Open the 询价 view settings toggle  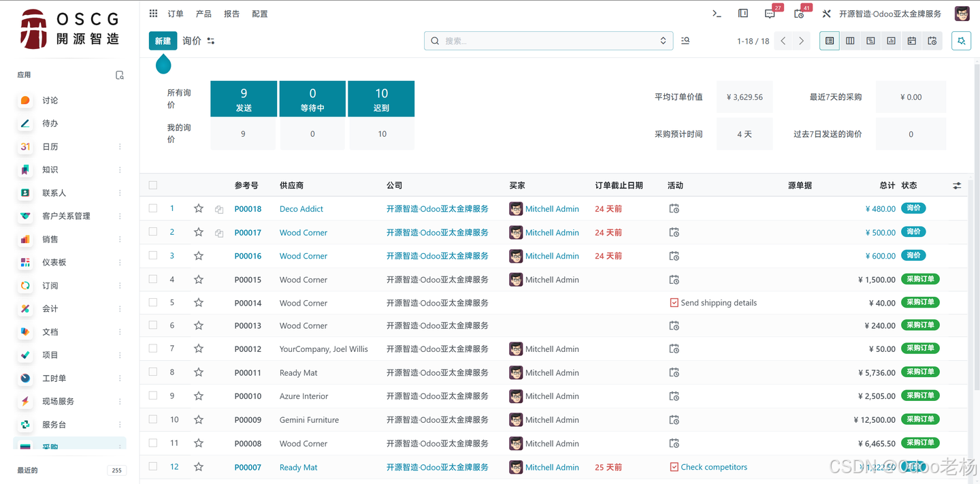(x=211, y=41)
